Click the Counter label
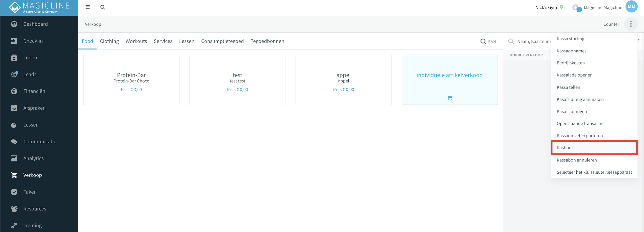Screen dimensions: 644x232 tap(611, 24)
